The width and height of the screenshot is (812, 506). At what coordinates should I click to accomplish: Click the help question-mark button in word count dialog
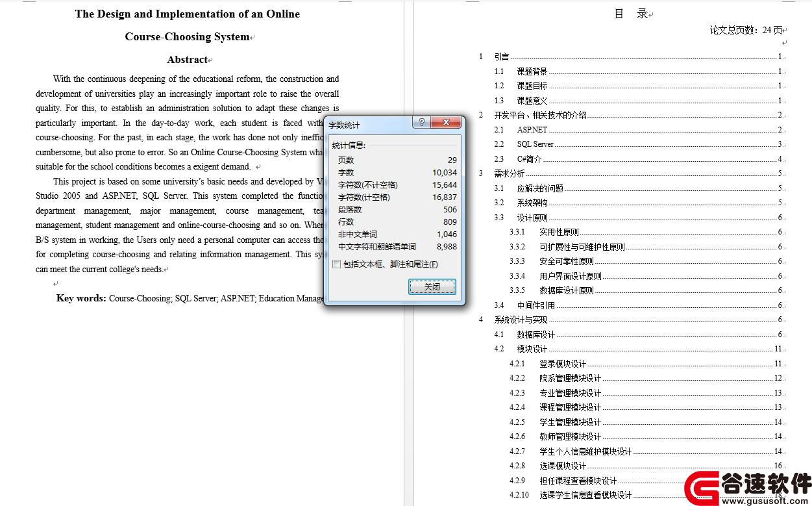point(421,122)
